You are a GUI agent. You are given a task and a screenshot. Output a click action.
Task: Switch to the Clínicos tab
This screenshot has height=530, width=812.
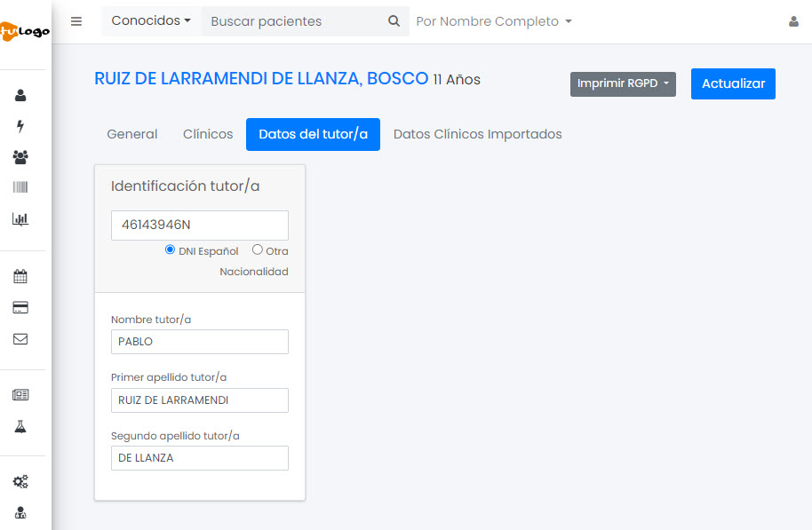click(208, 134)
